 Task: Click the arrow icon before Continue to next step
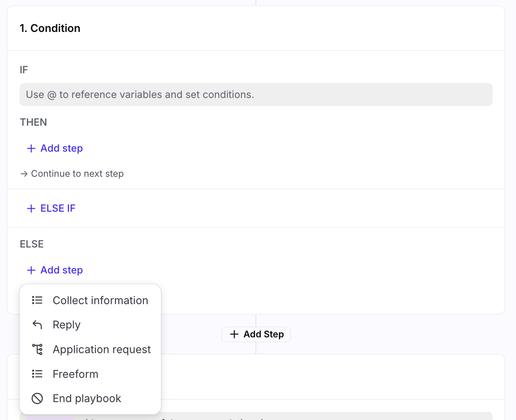24,174
